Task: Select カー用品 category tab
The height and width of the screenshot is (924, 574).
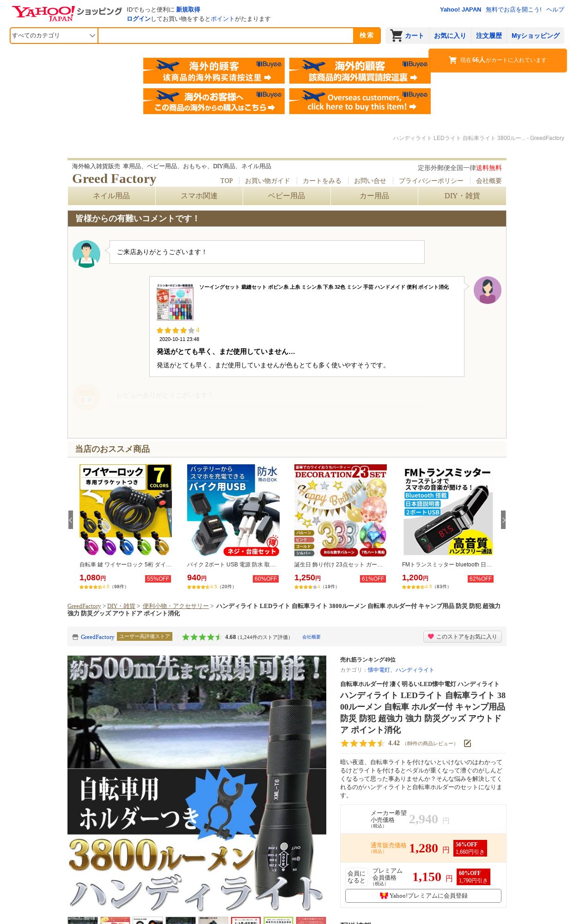Action: click(374, 196)
